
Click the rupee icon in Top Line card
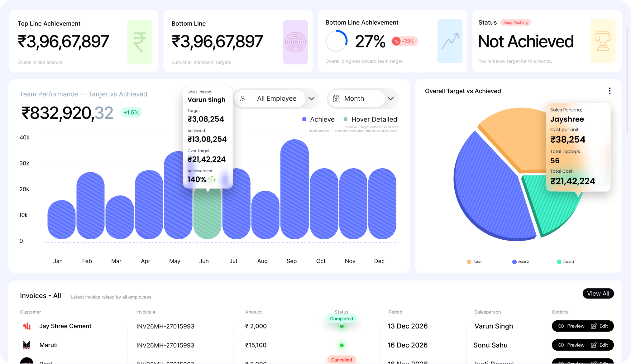tap(140, 42)
